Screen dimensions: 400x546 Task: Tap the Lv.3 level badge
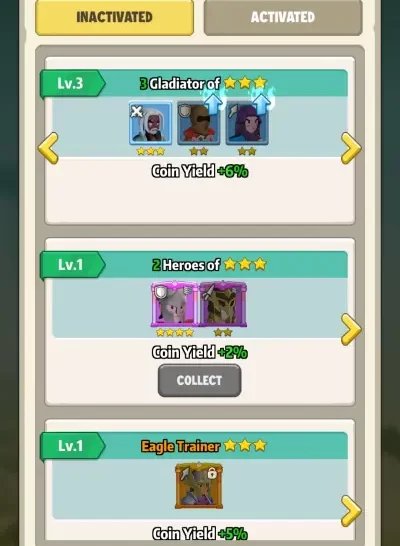(72, 84)
